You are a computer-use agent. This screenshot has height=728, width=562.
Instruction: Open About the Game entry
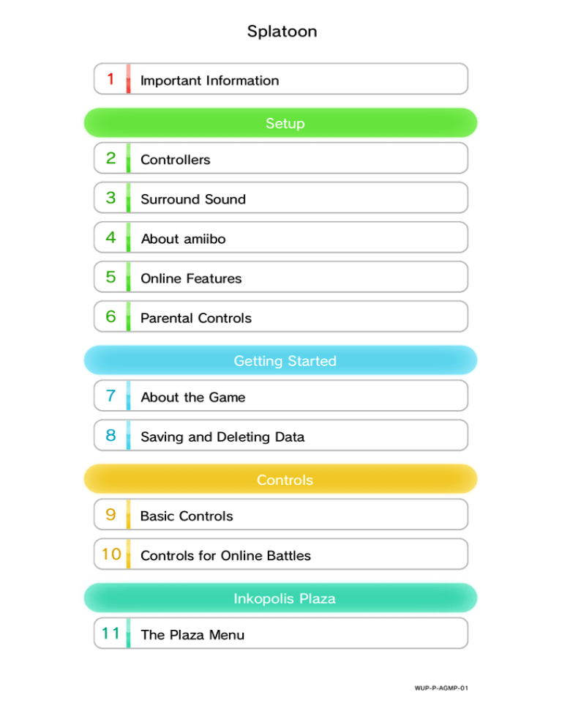tap(281, 396)
